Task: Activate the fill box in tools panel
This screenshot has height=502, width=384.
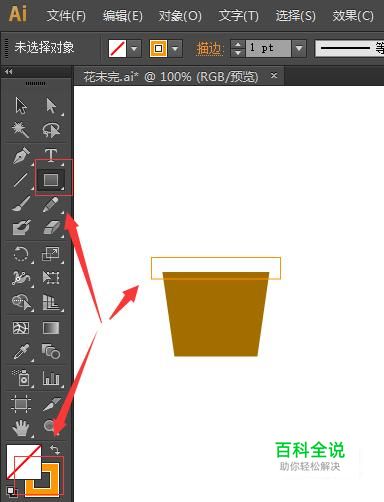Action: coord(23,462)
